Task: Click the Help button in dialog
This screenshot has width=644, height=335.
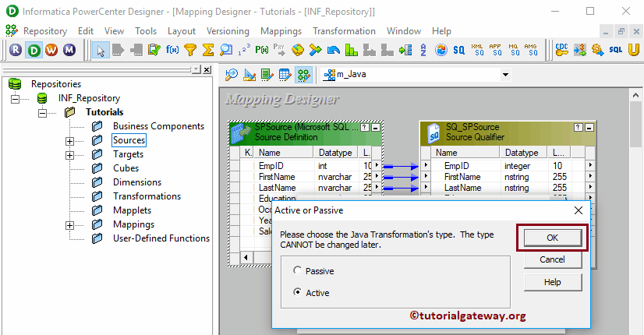Action: tap(553, 282)
